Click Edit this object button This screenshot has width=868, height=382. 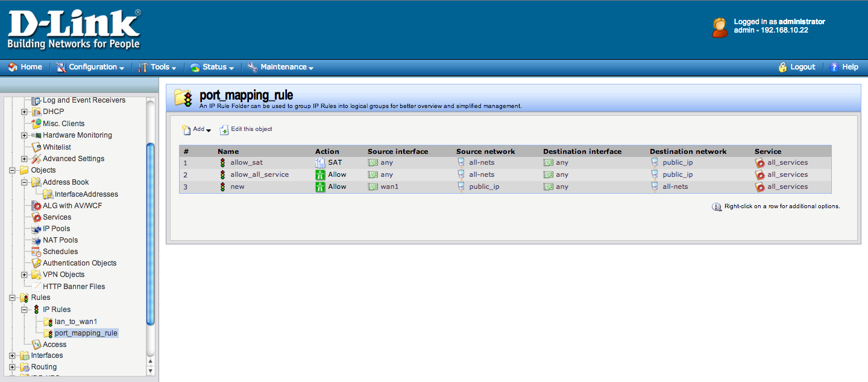[246, 129]
